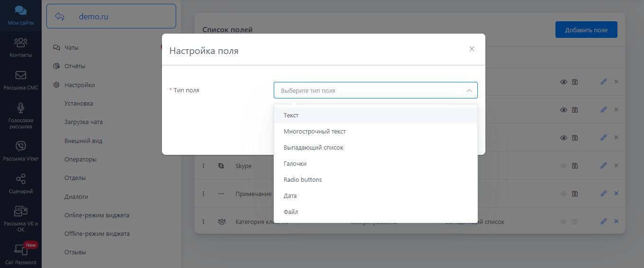Collapse the Тип поля dropdown
This screenshot has width=644, height=268.
[469, 90]
